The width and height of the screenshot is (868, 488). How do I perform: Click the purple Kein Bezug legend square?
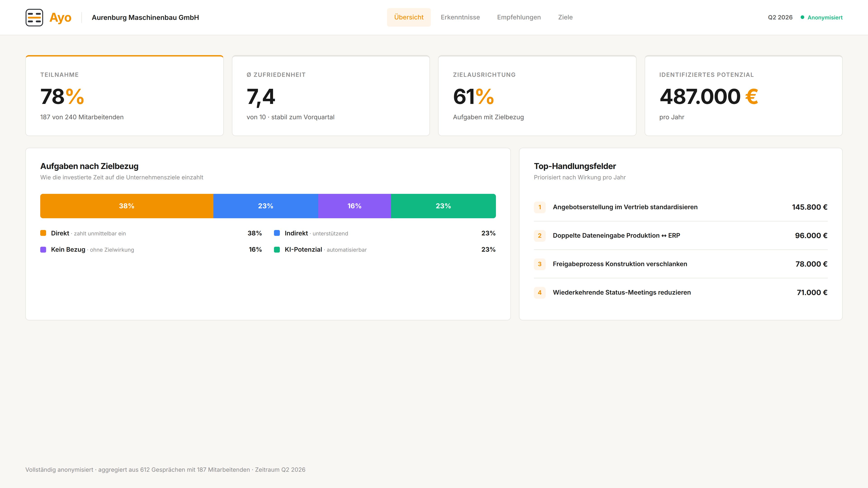[x=43, y=250]
